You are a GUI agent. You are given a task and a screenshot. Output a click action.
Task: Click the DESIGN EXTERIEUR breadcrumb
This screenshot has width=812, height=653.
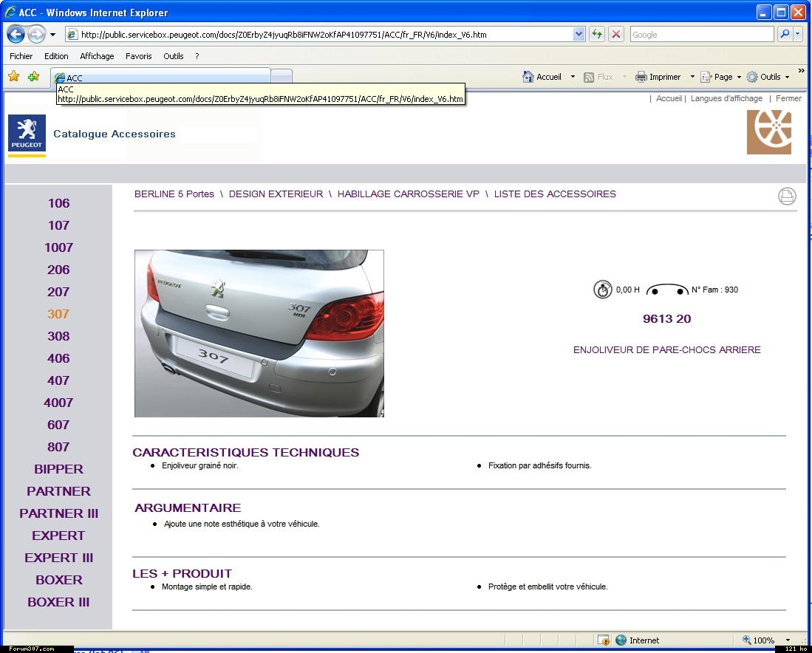tap(276, 194)
